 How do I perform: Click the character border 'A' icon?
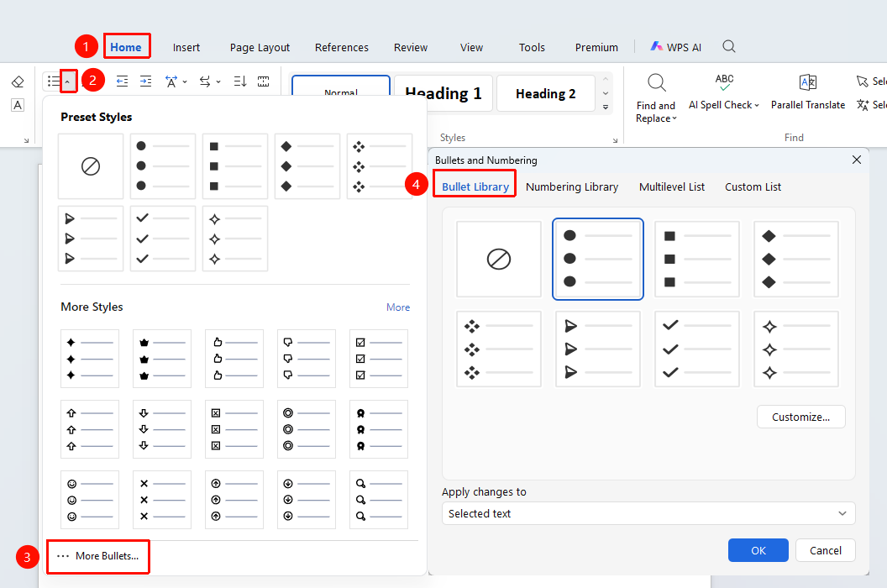pos(18,105)
